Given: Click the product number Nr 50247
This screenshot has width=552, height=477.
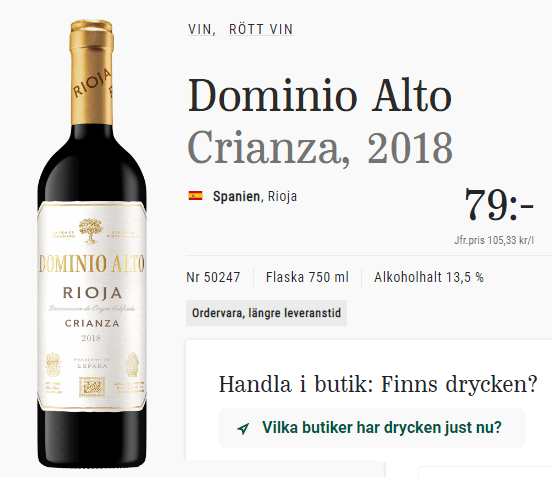Looking at the screenshot, I should 213,277.
